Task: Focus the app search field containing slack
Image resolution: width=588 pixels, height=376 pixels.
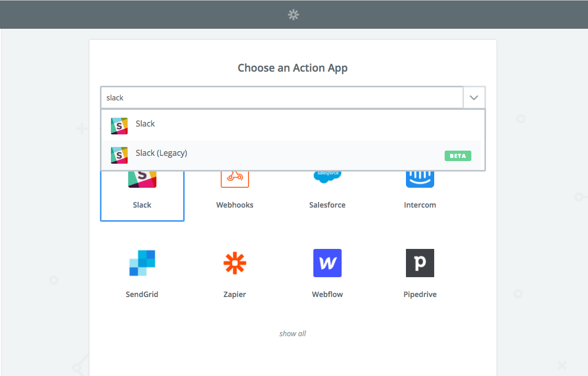Action: tap(282, 98)
